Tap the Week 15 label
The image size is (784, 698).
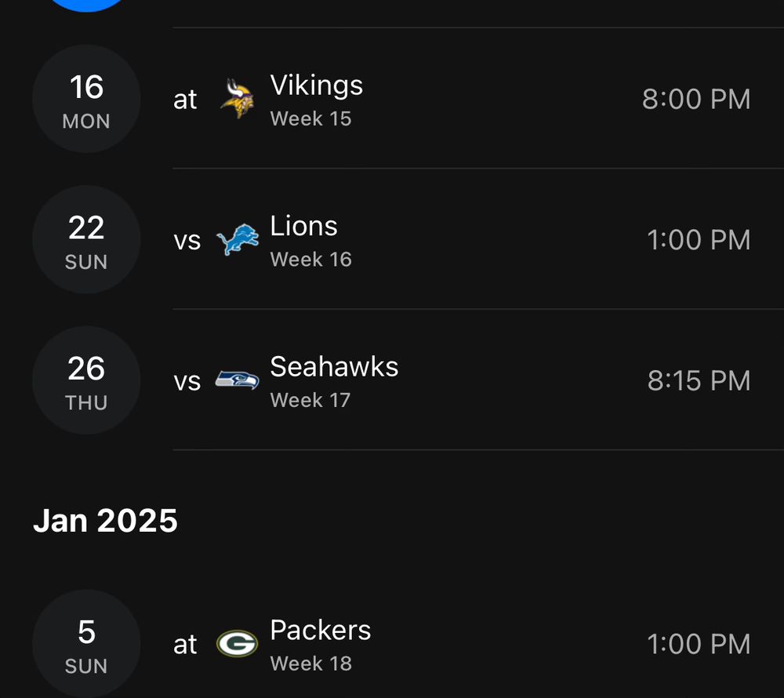click(x=310, y=119)
